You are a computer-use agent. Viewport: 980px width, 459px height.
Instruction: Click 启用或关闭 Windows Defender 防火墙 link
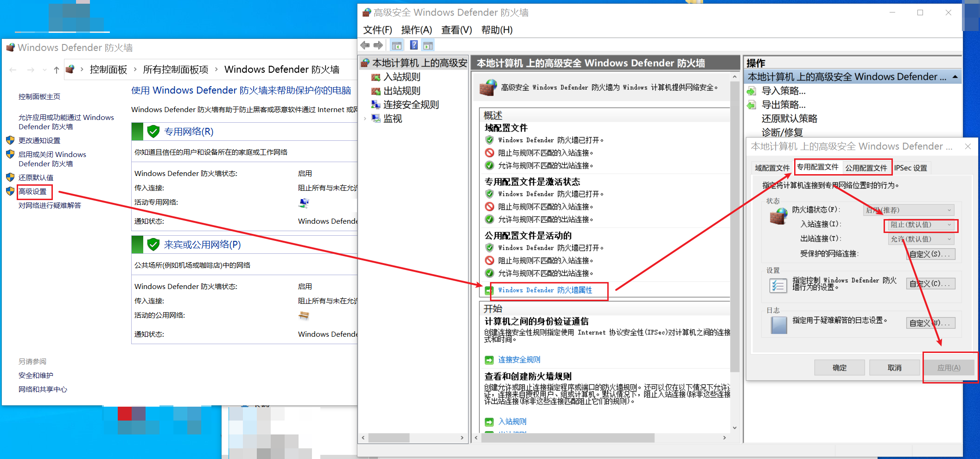[x=52, y=159]
